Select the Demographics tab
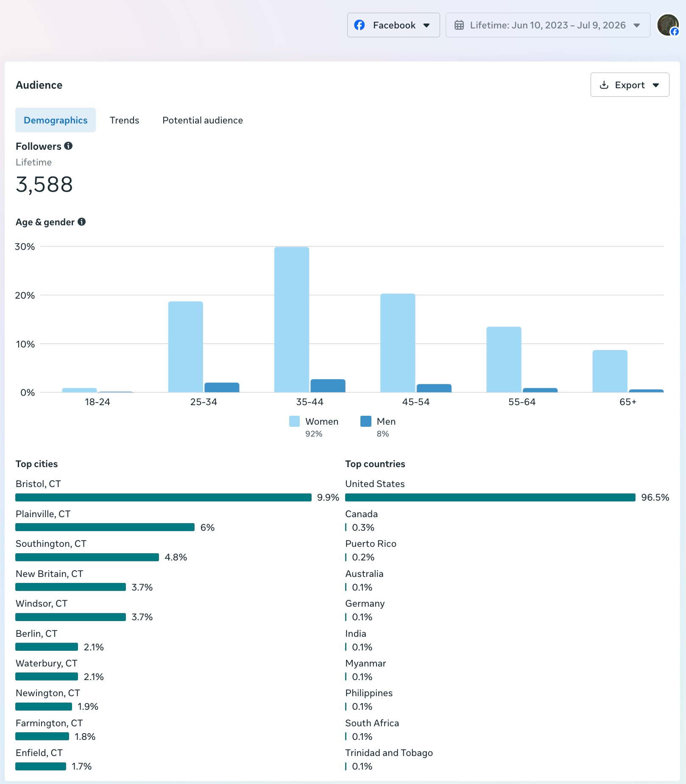The width and height of the screenshot is (686, 784). 56,120
